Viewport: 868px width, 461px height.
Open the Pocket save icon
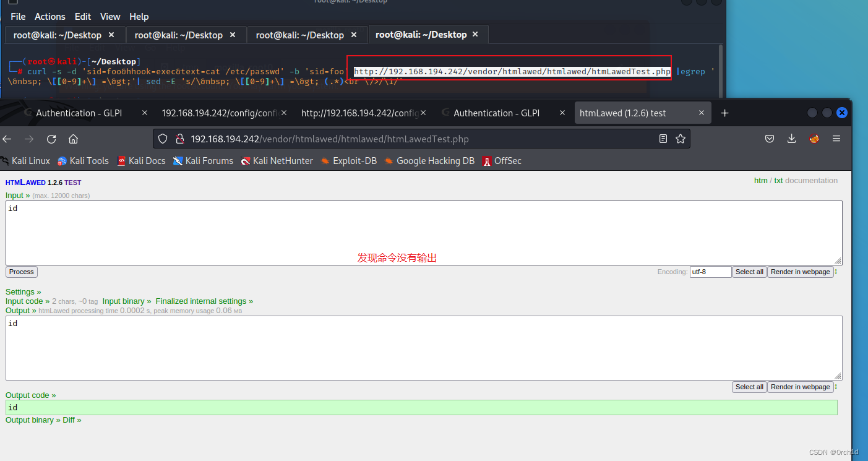770,139
